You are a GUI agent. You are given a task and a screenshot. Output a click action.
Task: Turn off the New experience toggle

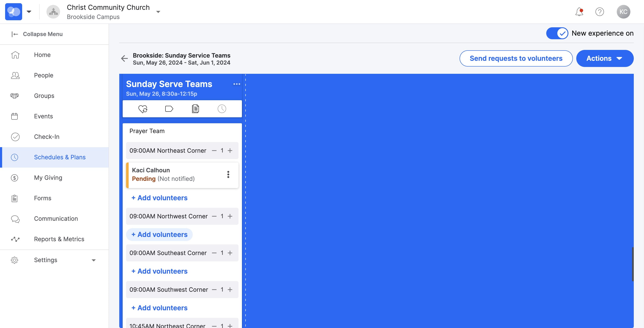557,33
